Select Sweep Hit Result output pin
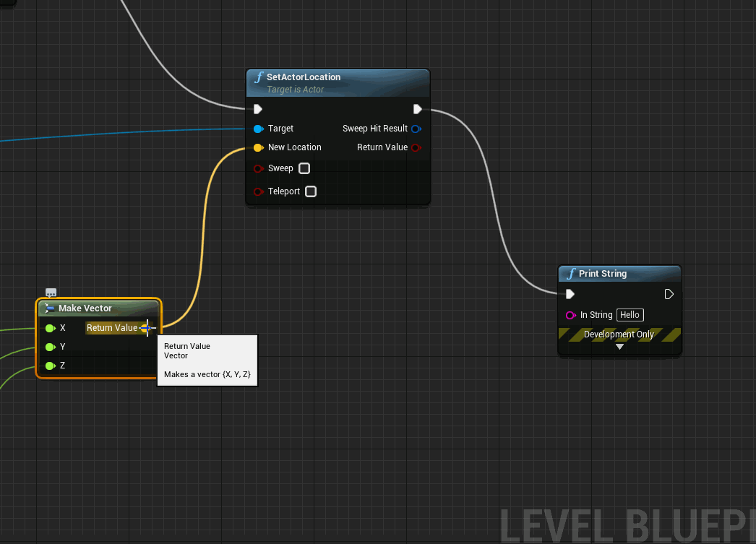Viewport: 756px width, 544px height. pos(416,129)
